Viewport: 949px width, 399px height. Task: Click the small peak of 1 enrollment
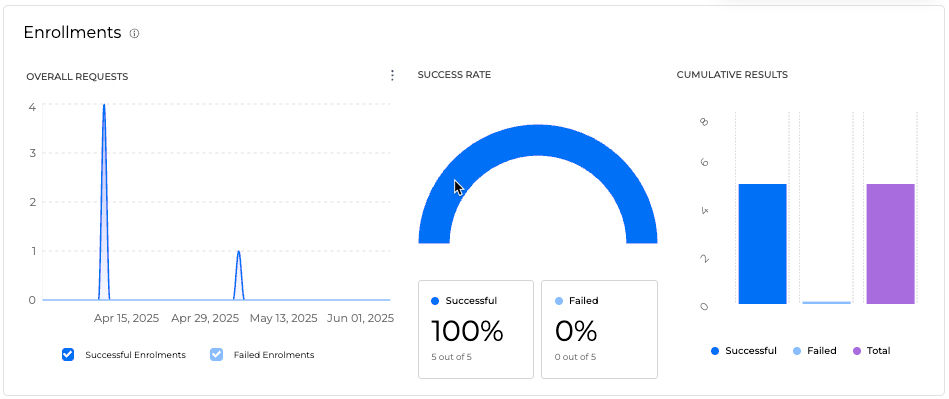[238, 253]
